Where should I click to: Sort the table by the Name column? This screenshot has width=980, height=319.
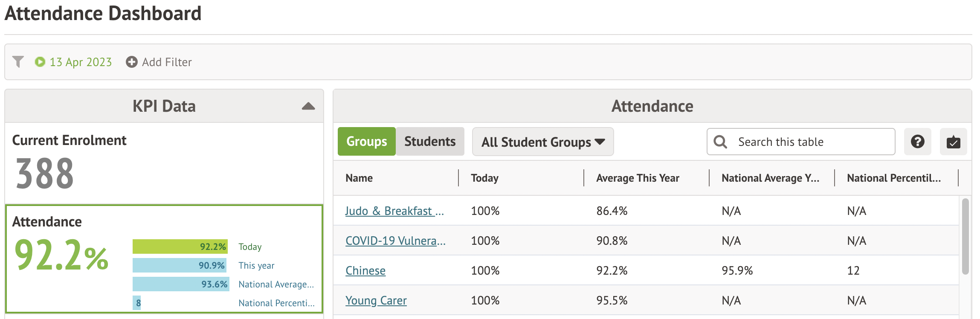(x=359, y=178)
